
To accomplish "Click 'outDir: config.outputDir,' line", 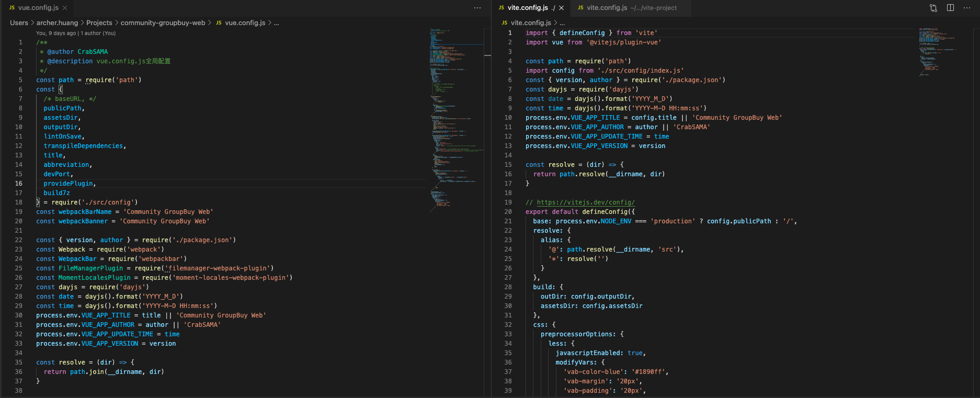I will coord(588,297).
